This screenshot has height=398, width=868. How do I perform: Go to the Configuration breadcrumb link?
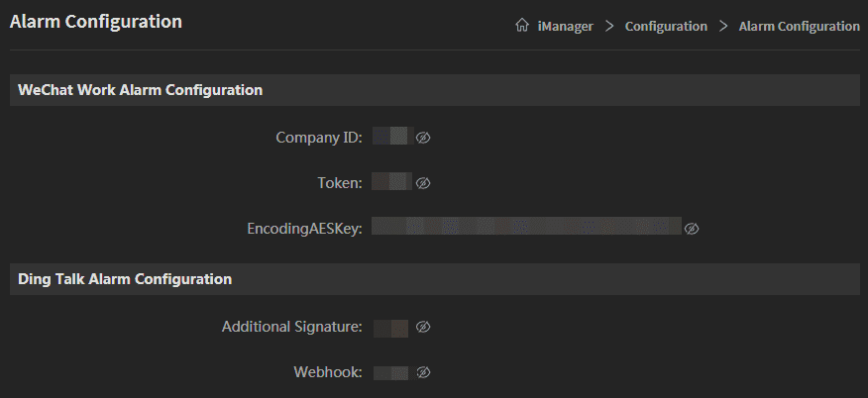pos(666,27)
